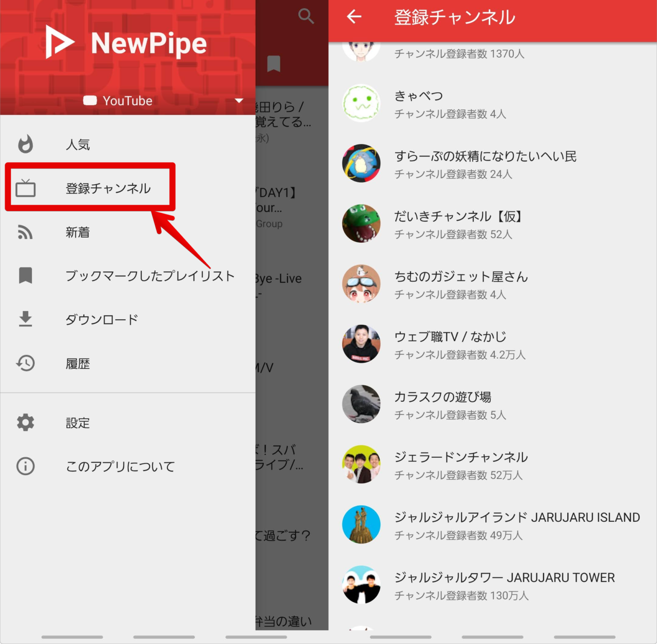Open the ウェブ職TV / なかじ avatar
The width and height of the screenshot is (657, 644).
(x=361, y=344)
